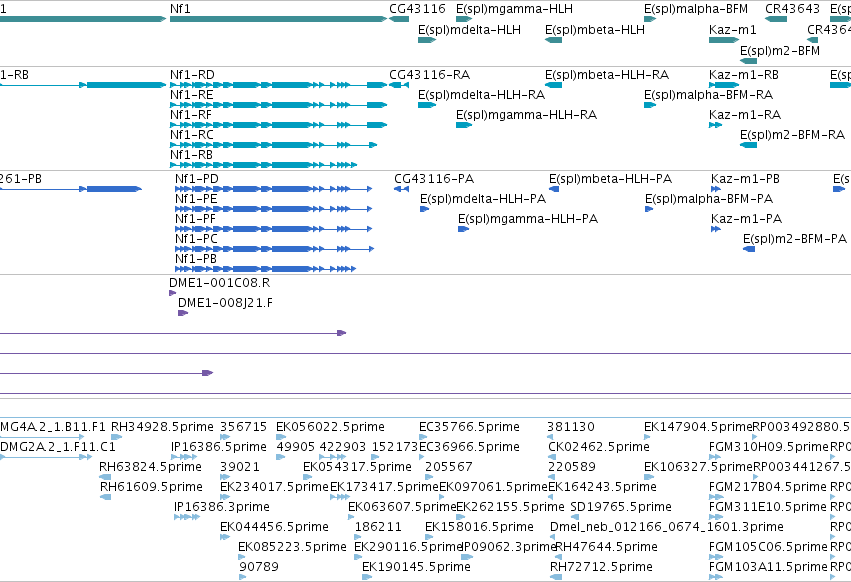Select EC35766.5prime EST
This screenshot has width=851, height=582.
423,437
